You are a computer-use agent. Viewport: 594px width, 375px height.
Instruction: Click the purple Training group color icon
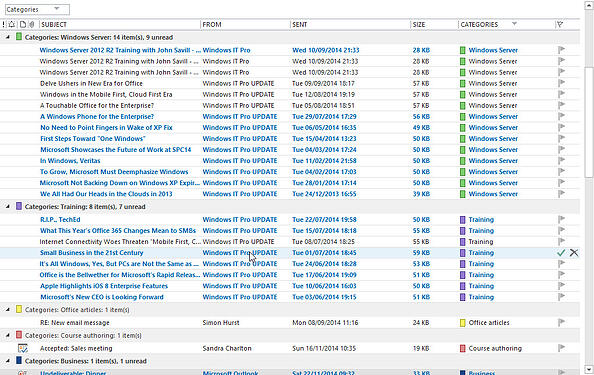coord(19,206)
